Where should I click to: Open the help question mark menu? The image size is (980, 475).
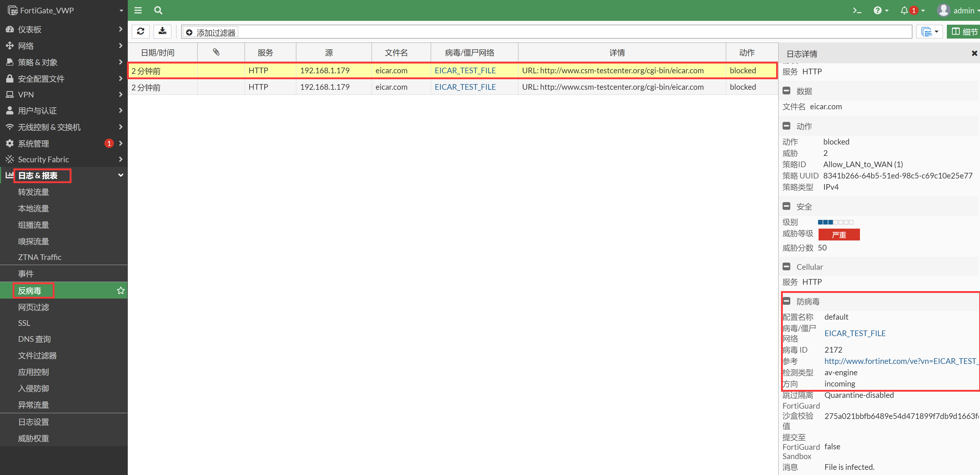(878, 11)
